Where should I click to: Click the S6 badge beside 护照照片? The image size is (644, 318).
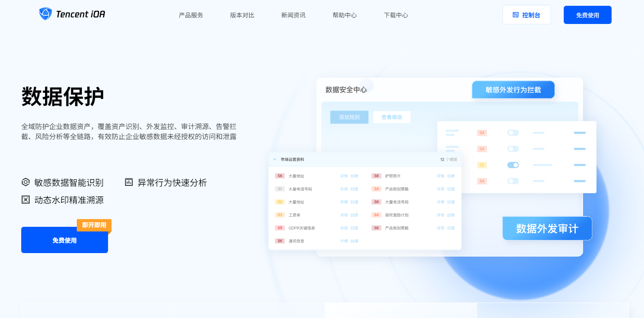tap(376, 176)
